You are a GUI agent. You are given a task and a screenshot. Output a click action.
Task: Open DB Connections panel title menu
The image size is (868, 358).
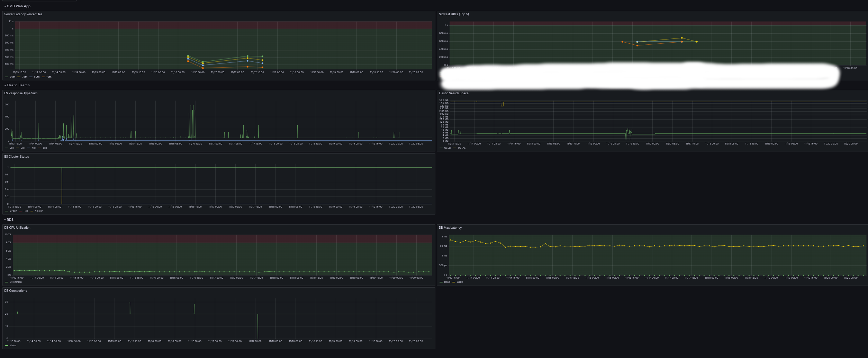[16, 291]
